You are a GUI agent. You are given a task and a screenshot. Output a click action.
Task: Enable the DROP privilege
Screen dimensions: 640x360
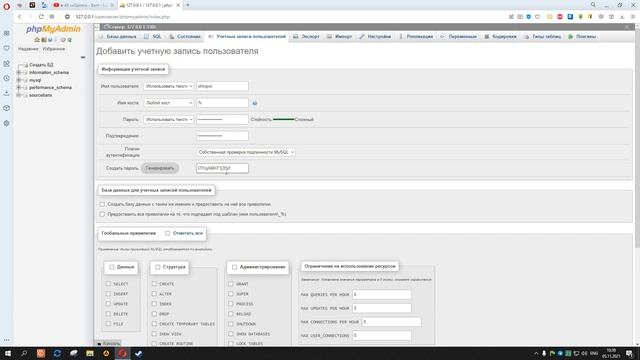coord(154,314)
